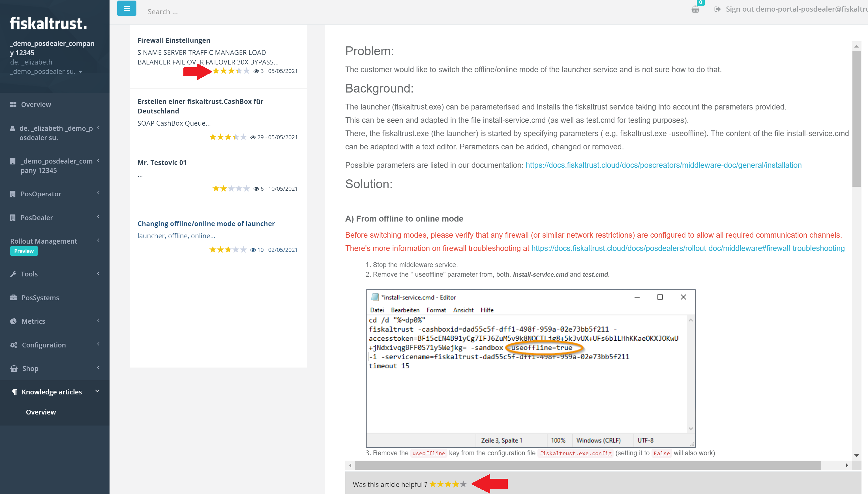Expand the Configuration chevron
This screenshot has width=868, height=494.
(x=98, y=344)
